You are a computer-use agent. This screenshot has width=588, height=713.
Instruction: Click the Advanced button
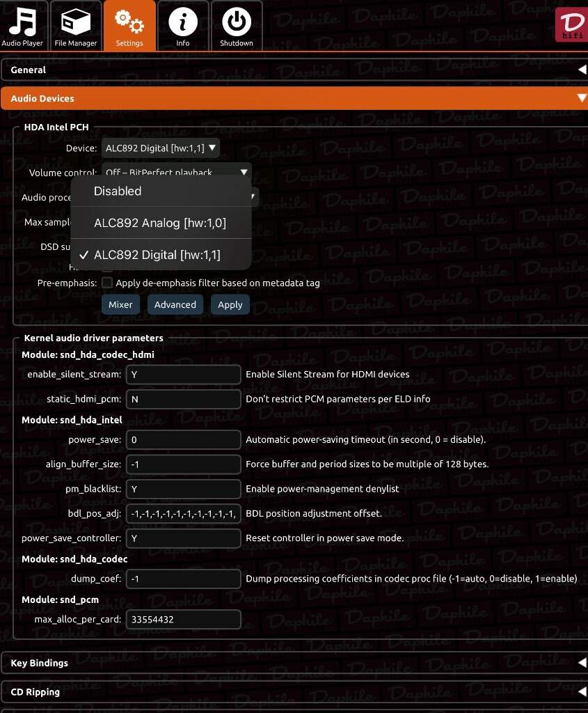pos(175,305)
